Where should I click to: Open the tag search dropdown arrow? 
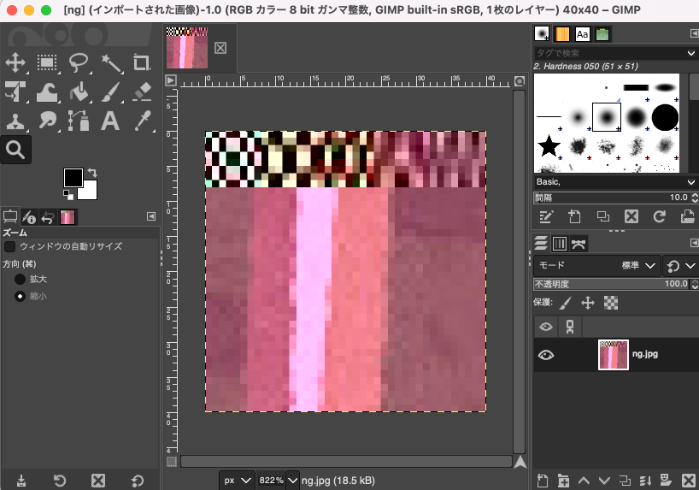click(x=691, y=53)
